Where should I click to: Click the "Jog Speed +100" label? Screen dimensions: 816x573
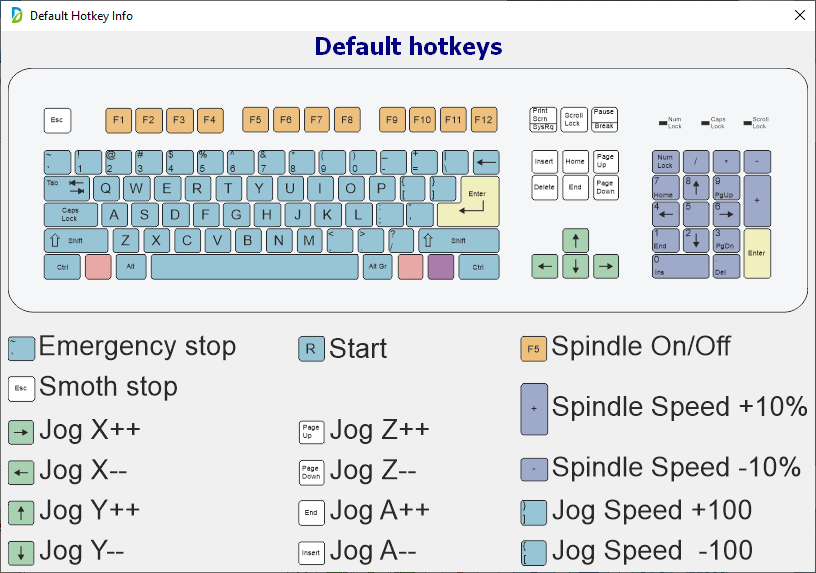click(652, 511)
